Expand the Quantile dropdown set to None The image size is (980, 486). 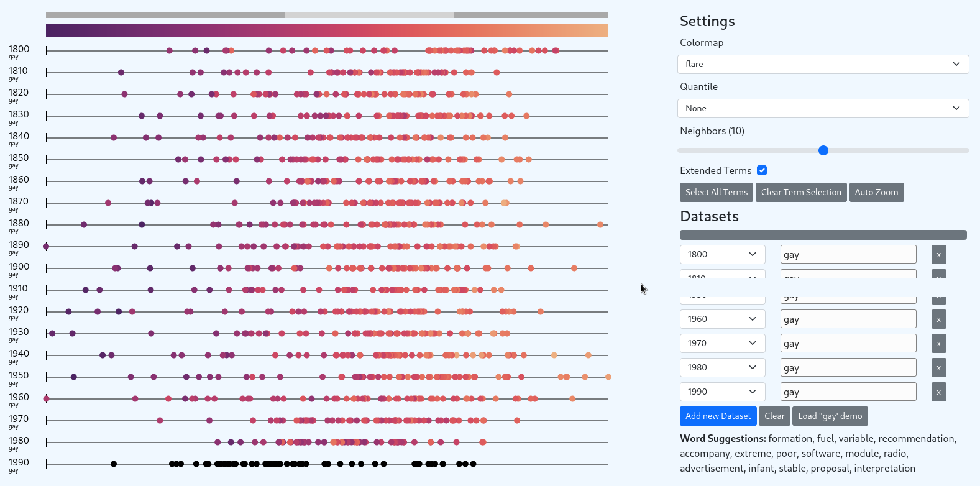823,108
